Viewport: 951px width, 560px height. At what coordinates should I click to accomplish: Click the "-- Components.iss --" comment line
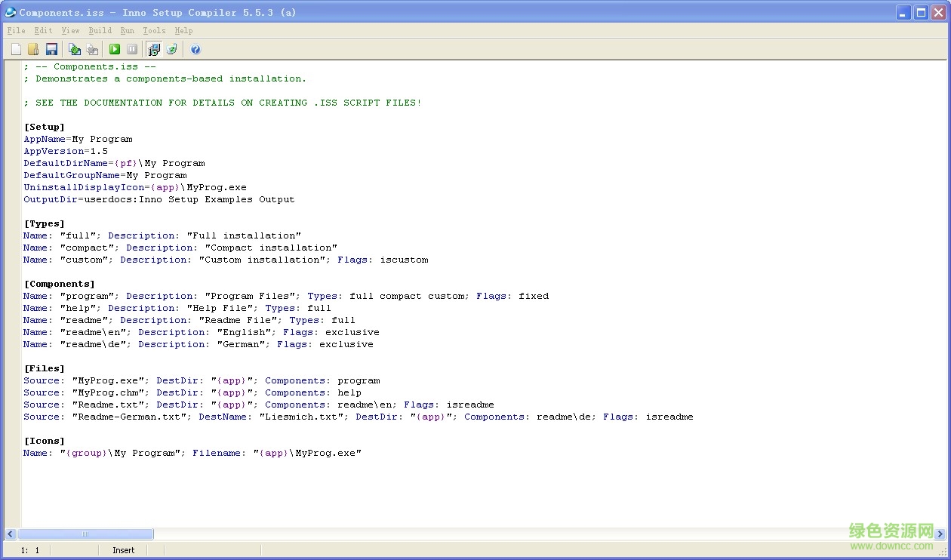click(x=90, y=66)
